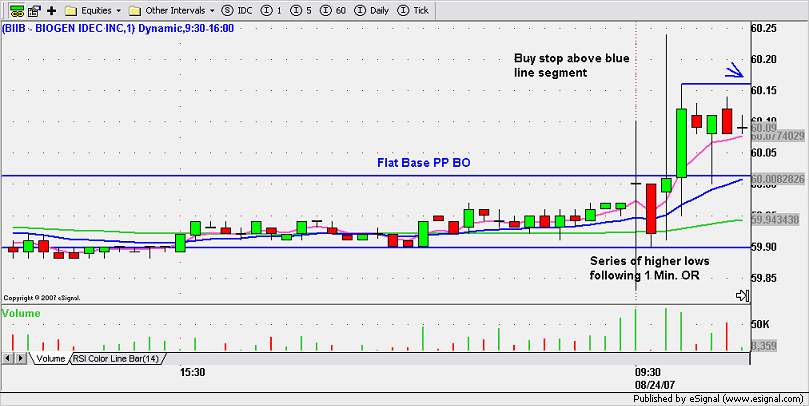
Task: Click the symbol link icon in toolbar
Action: tap(18, 10)
